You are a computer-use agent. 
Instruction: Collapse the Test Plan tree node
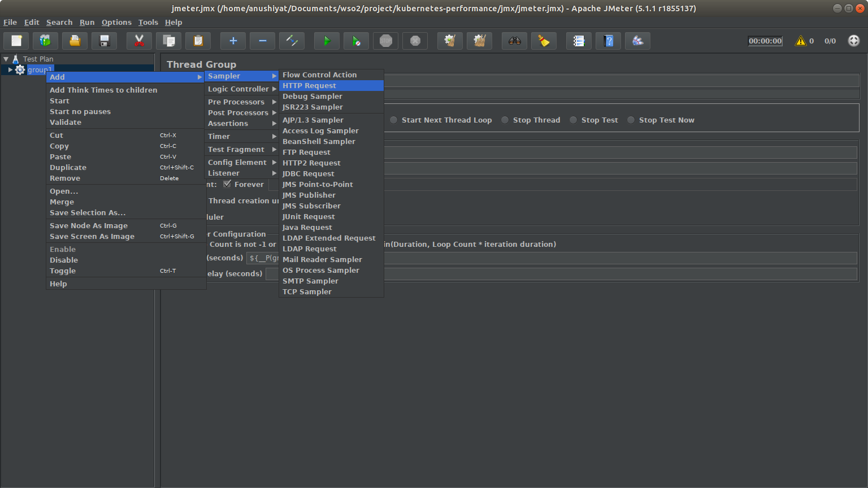pos(6,59)
